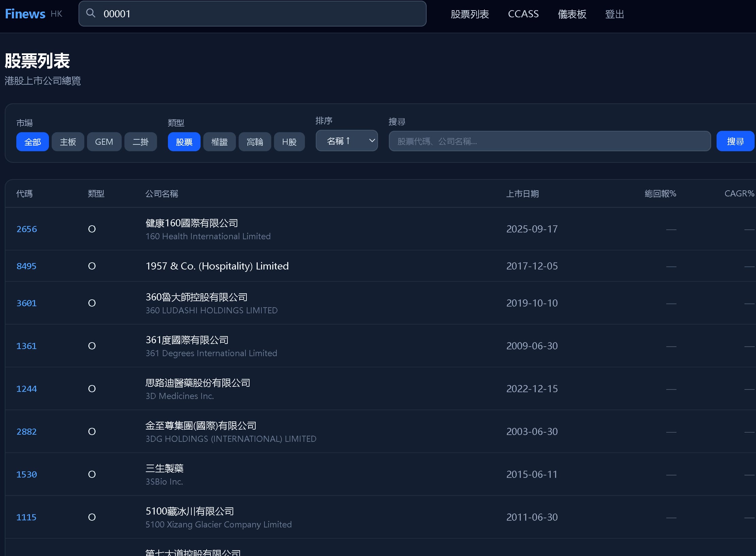Open stock code 1244 link

pyautogui.click(x=27, y=389)
